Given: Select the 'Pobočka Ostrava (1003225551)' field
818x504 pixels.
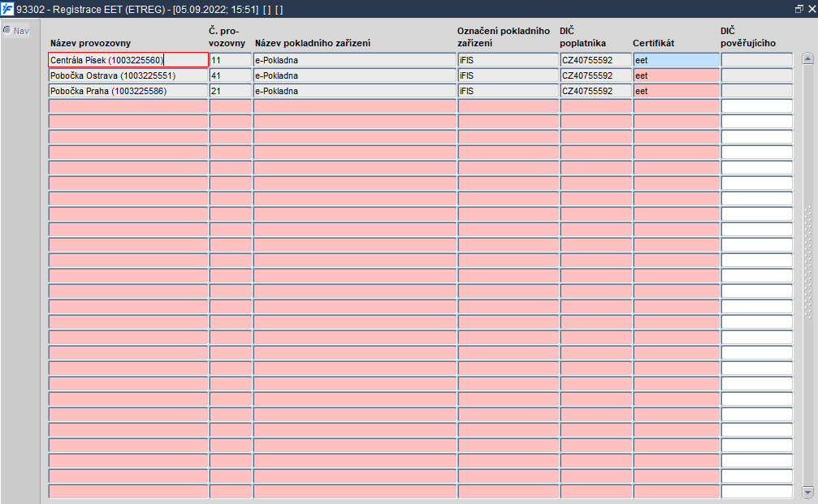Looking at the screenshot, I should tap(128, 75).
